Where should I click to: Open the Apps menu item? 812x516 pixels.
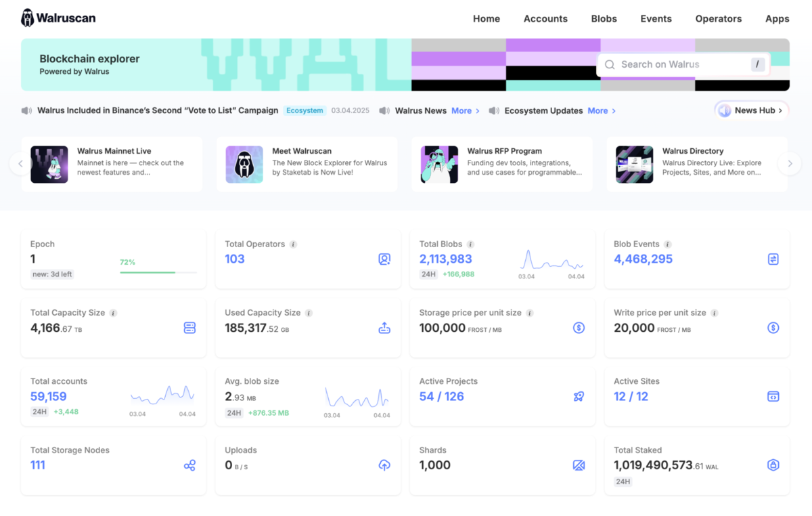pyautogui.click(x=777, y=19)
